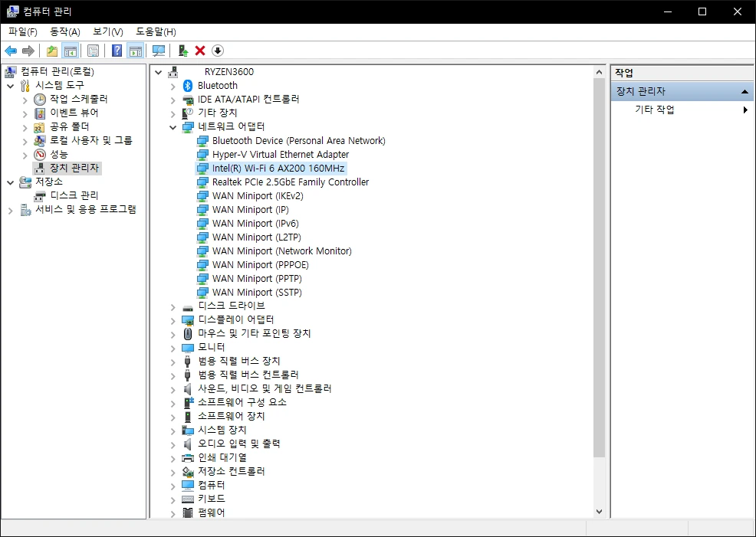Toggle the action pane visibility
This screenshot has width=756, height=537.
point(135,51)
